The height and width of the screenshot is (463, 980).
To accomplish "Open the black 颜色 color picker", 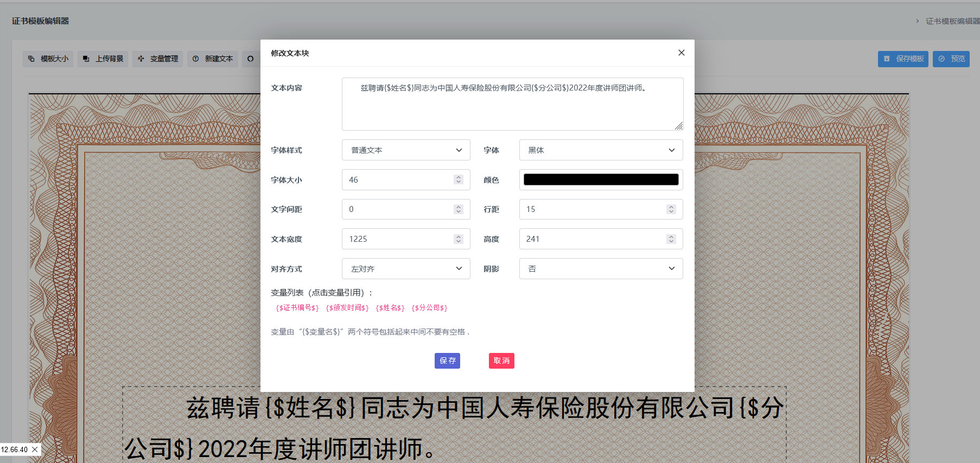I will pos(601,180).
